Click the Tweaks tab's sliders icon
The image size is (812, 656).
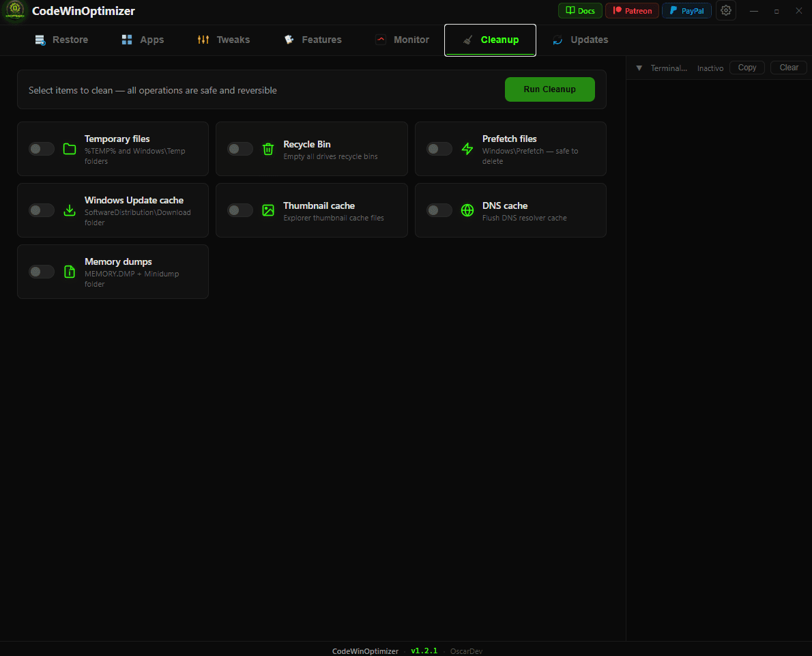(203, 40)
